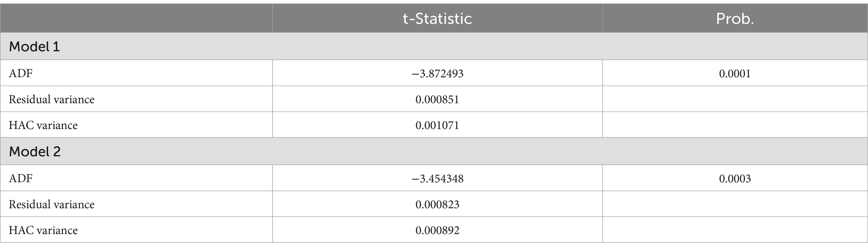
Task: Click the probability value 0.0001
Action: tap(735, 74)
